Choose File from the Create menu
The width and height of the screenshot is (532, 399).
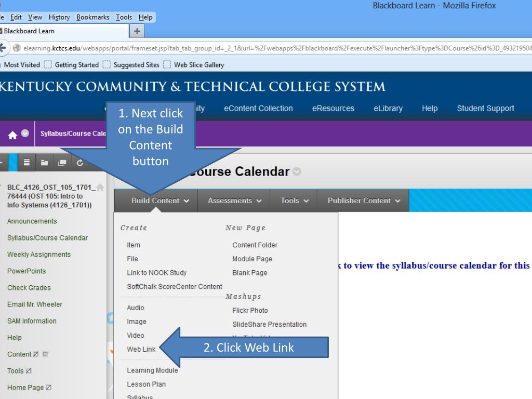coord(132,259)
